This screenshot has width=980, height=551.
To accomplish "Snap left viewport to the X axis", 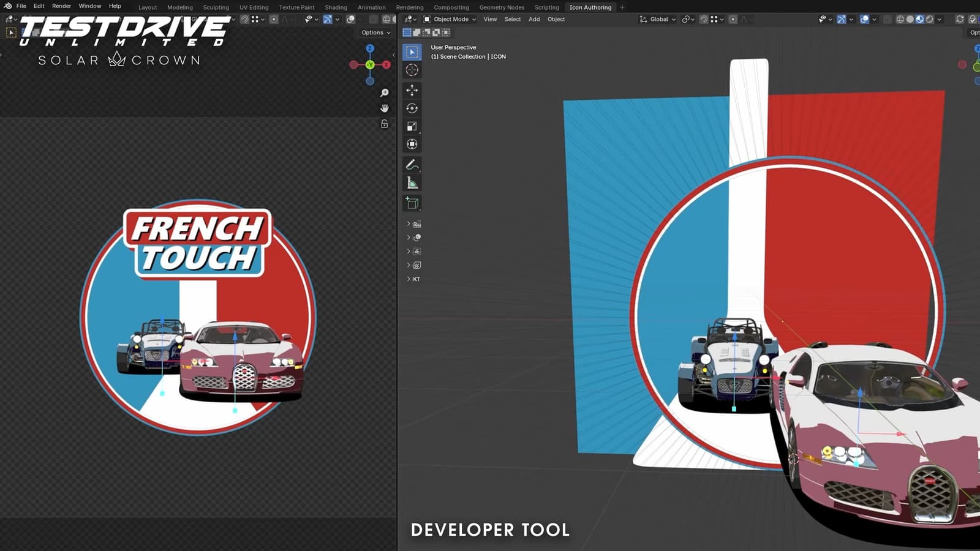I will coord(386,64).
